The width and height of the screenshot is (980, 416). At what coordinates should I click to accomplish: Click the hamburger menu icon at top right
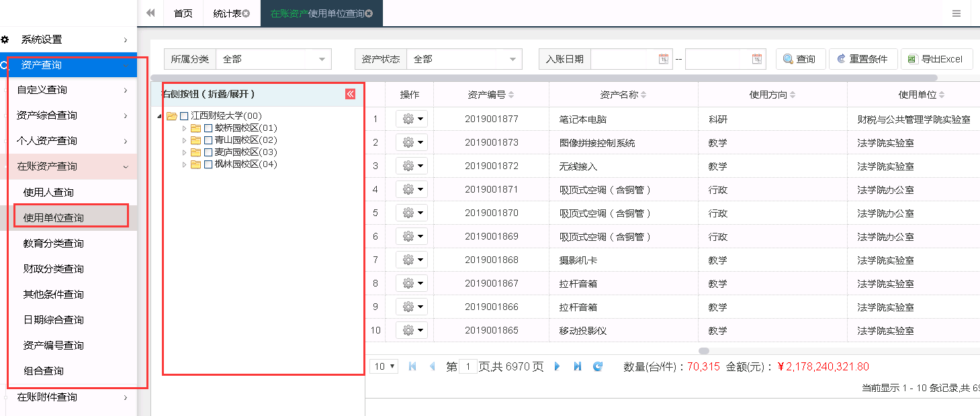(x=956, y=13)
